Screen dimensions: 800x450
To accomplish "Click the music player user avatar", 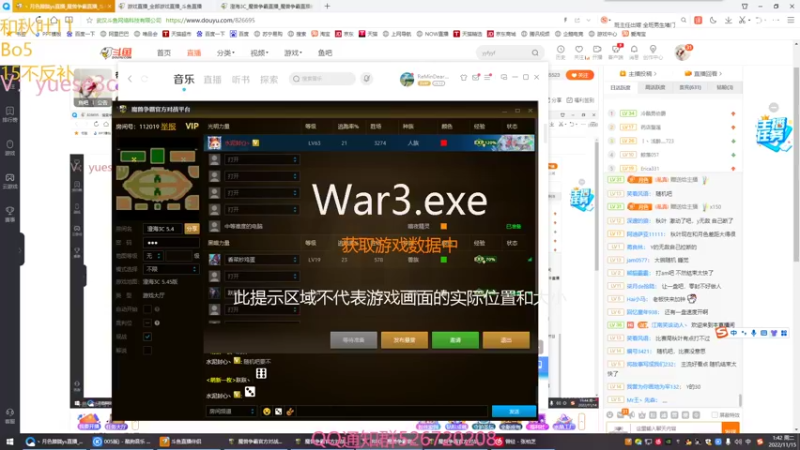I will pyautogui.click(x=407, y=79).
